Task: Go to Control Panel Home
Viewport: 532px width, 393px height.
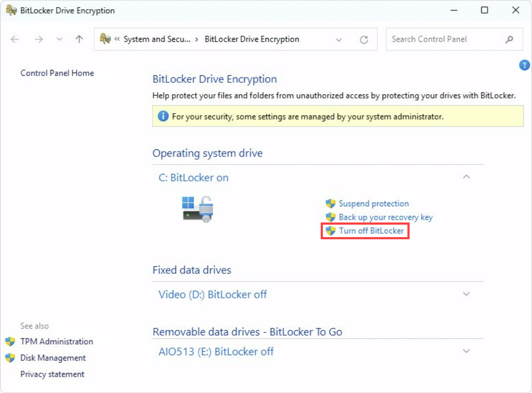Action: (56, 73)
